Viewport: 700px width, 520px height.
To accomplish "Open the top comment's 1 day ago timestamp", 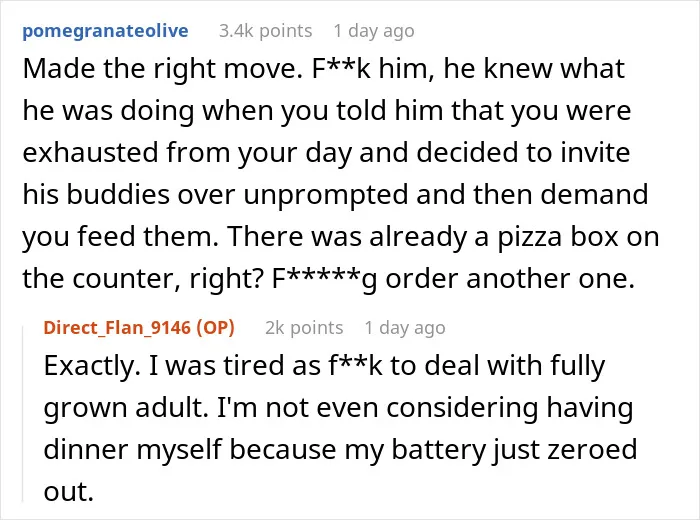I will click(374, 31).
